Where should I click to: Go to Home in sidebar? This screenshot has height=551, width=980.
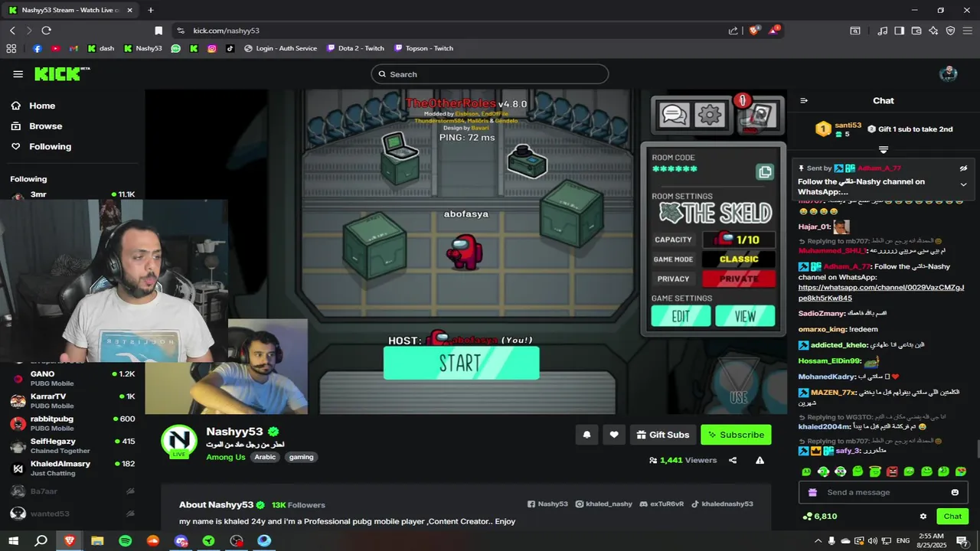tap(42, 106)
